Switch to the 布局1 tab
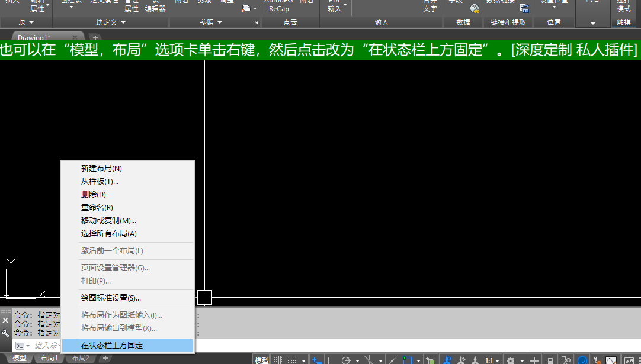The width and height of the screenshot is (641, 364). [x=50, y=357]
